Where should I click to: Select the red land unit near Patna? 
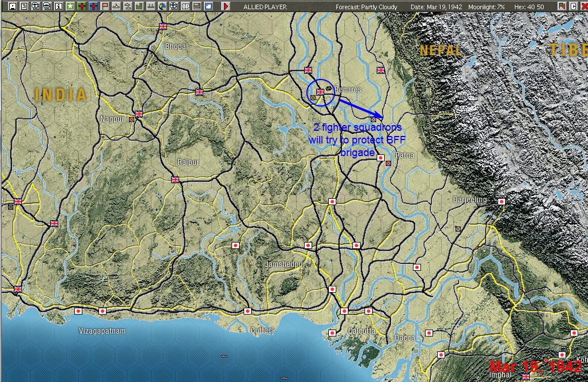tap(389, 163)
